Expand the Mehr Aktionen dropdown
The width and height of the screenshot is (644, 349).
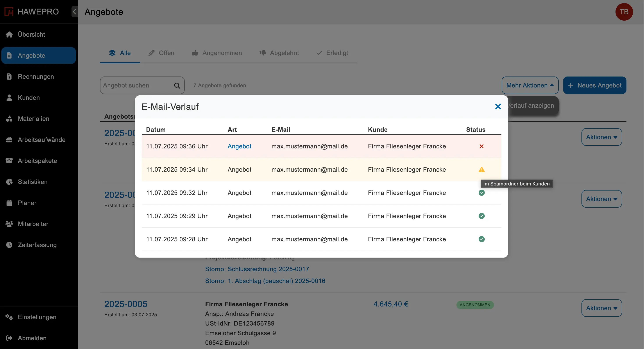pos(530,85)
